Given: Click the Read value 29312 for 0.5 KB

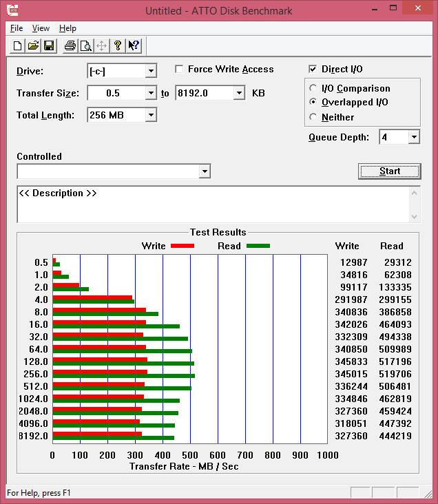Looking at the screenshot, I should [398, 262].
